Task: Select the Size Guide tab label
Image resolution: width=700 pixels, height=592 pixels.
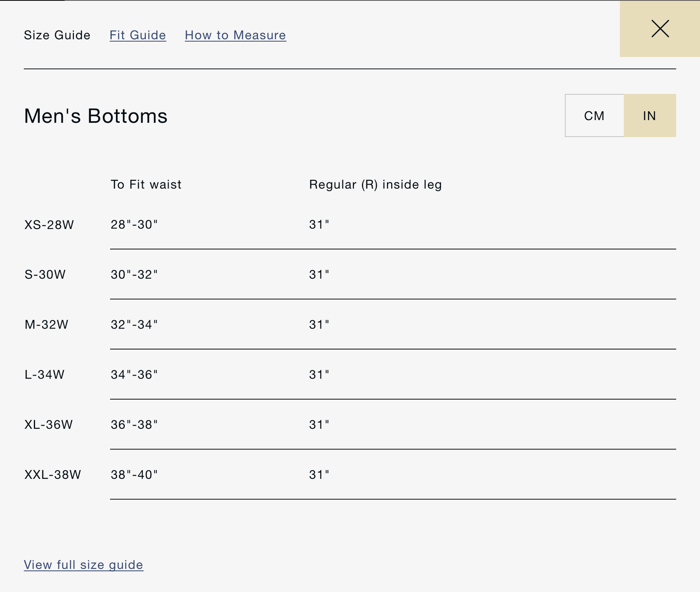Action: (57, 35)
